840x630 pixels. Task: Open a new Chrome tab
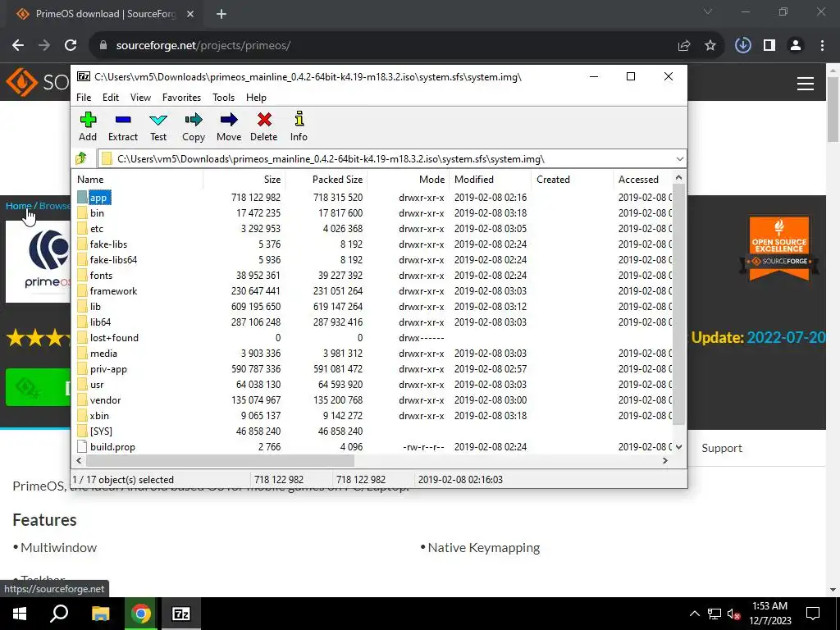[x=221, y=14]
